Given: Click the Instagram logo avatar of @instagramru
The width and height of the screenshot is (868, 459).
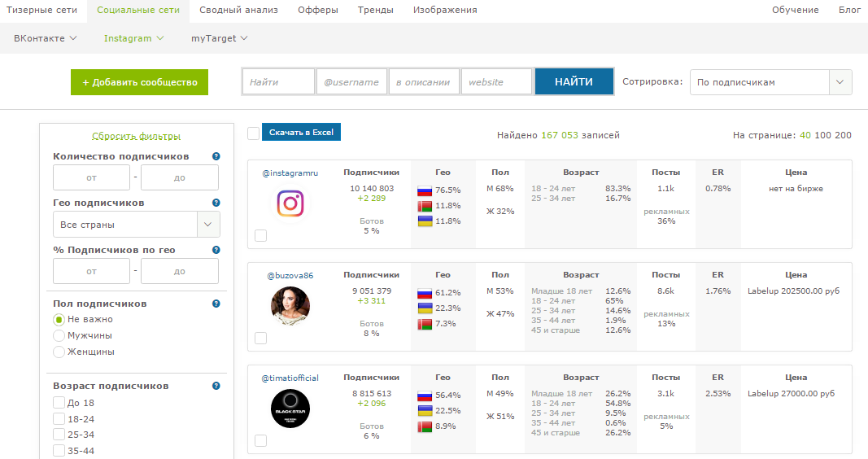Looking at the screenshot, I should pyautogui.click(x=290, y=203).
